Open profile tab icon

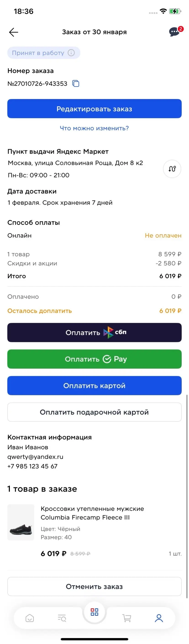[159, 618]
